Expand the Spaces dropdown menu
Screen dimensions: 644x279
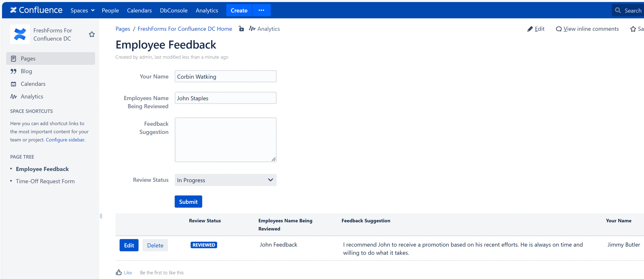(x=82, y=10)
